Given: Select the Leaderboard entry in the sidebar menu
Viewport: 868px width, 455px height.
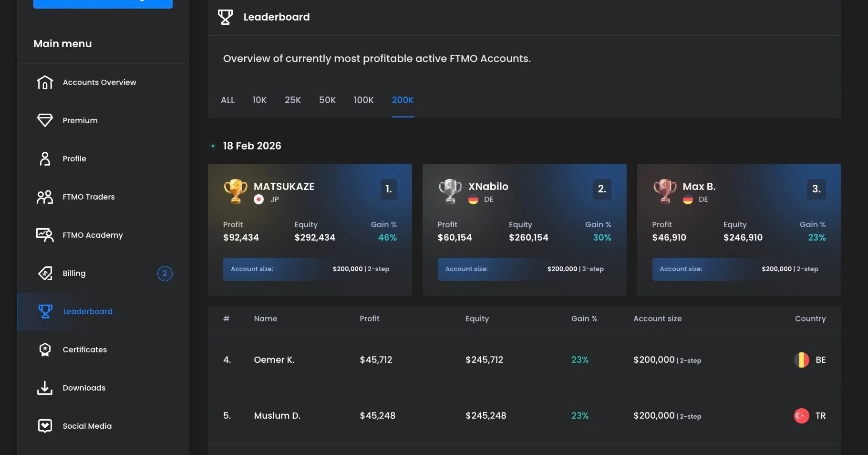Looking at the screenshot, I should pyautogui.click(x=88, y=311).
